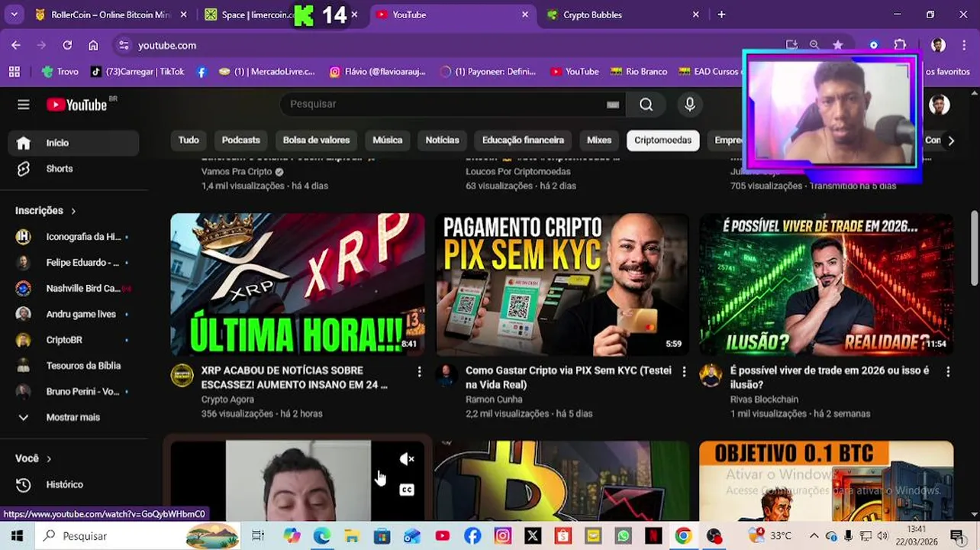Expand the Inscrições section arrow
The image size is (980, 550).
click(x=73, y=210)
